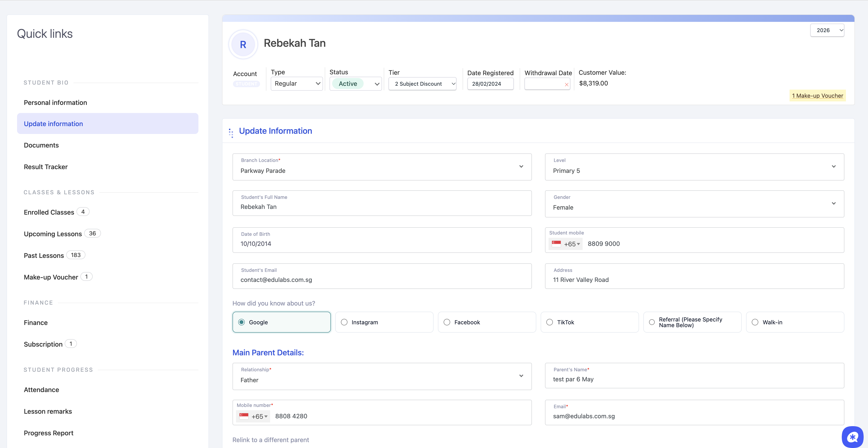Open Documents in quick links

point(41,145)
